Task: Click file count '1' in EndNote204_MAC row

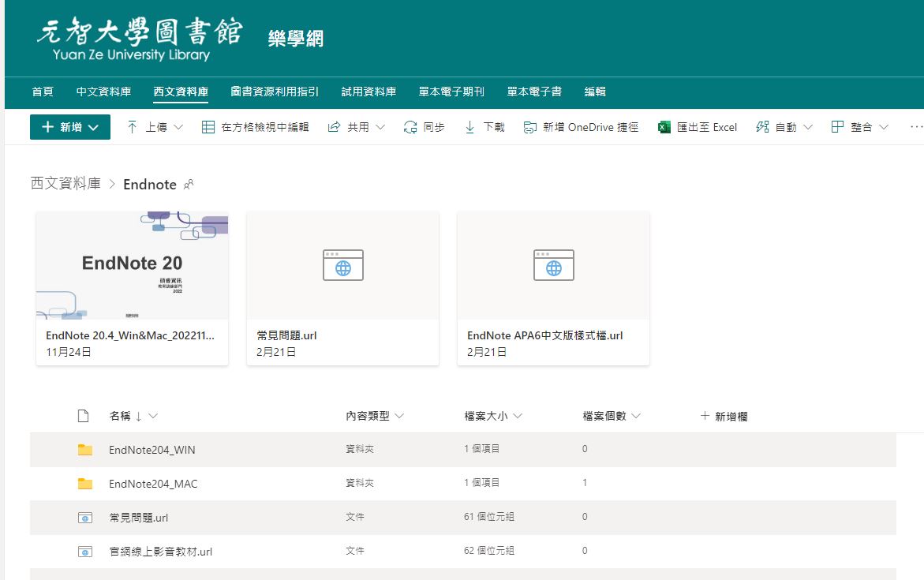Action: pyautogui.click(x=585, y=483)
